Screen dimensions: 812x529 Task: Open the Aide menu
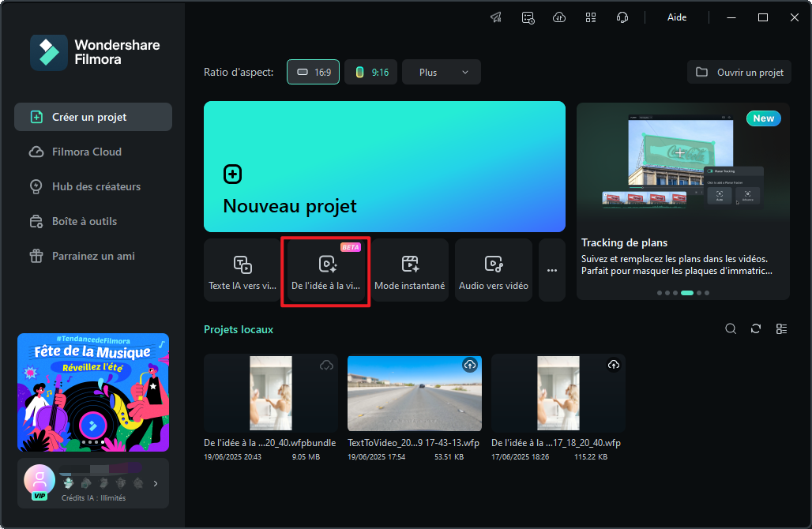[x=677, y=17]
